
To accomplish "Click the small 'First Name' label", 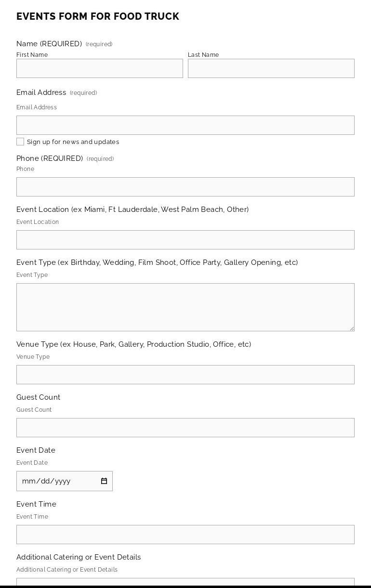I will (32, 55).
